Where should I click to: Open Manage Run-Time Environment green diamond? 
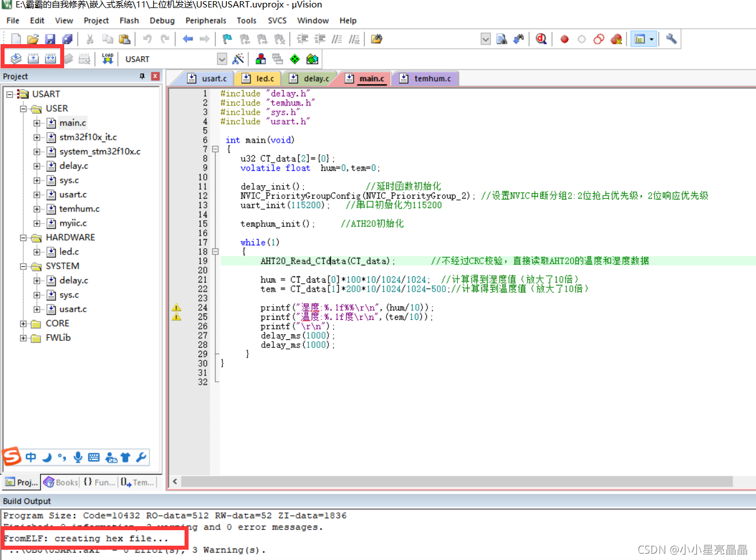[x=295, y=58]
